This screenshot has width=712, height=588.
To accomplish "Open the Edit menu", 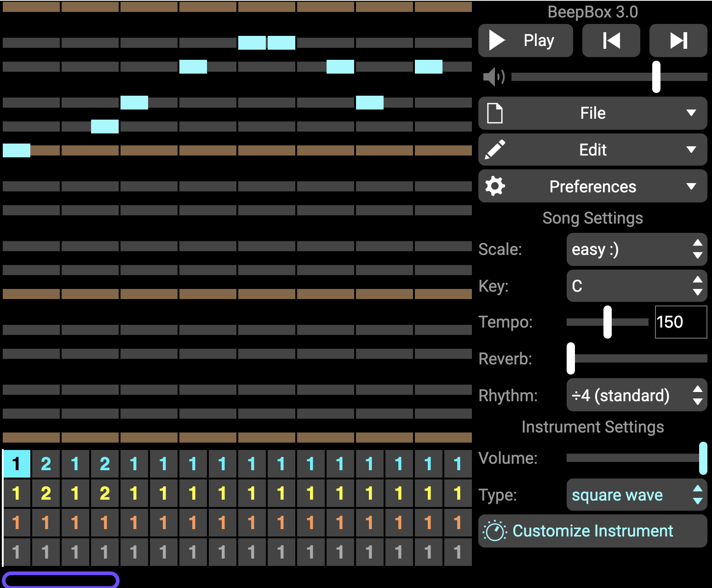I will pyautogui.click(x=592, y=150).
